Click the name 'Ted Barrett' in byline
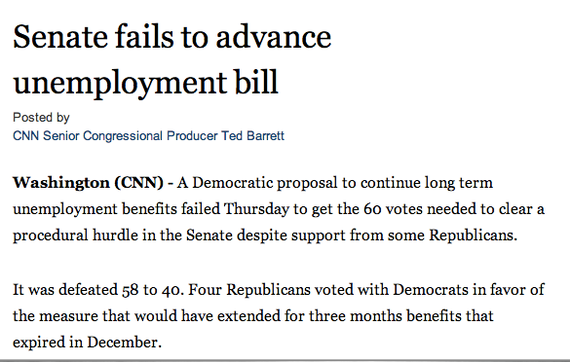This screenshot has width=570, height=362. 253,136
